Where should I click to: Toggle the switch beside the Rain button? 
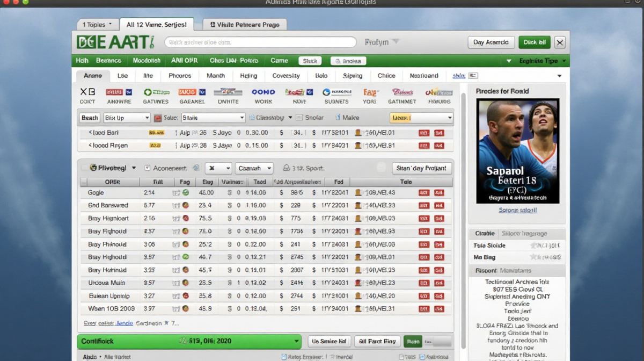pos(438,341)
